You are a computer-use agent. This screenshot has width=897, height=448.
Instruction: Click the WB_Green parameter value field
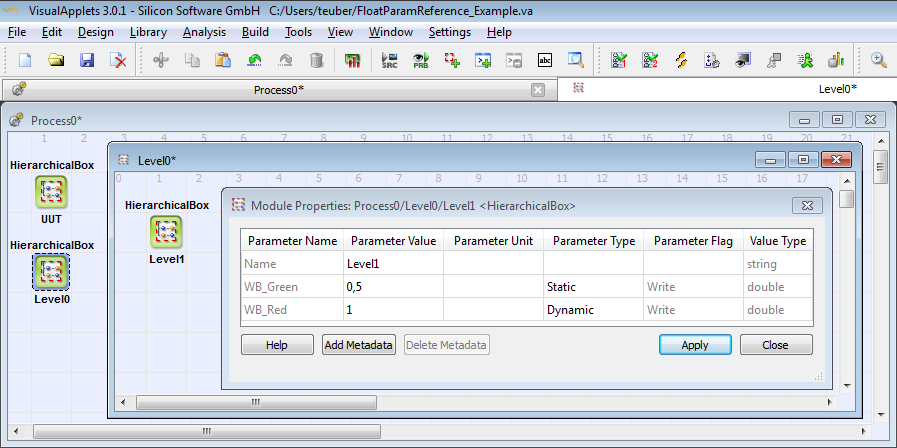(x=392, y=287)
